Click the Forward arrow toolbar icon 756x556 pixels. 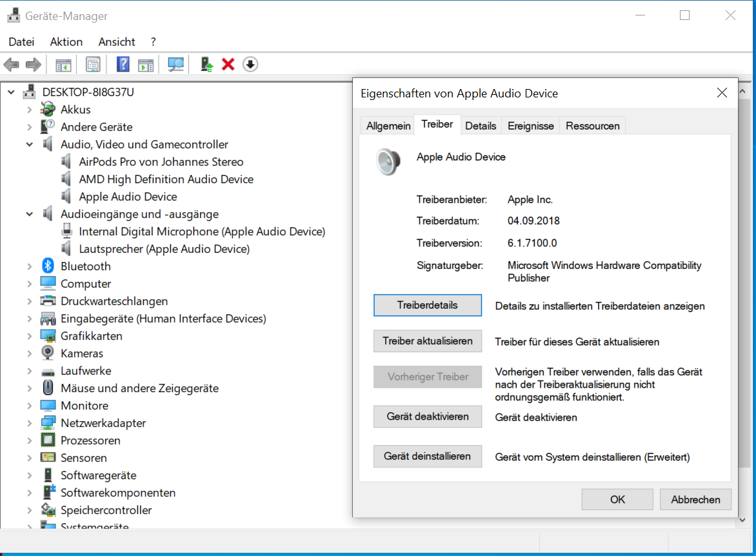click(x=34, y=64)
